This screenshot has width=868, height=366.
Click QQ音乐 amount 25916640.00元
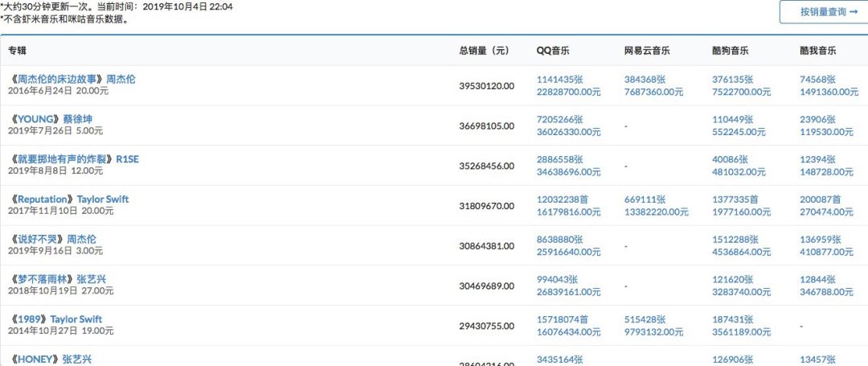[568, 252]
